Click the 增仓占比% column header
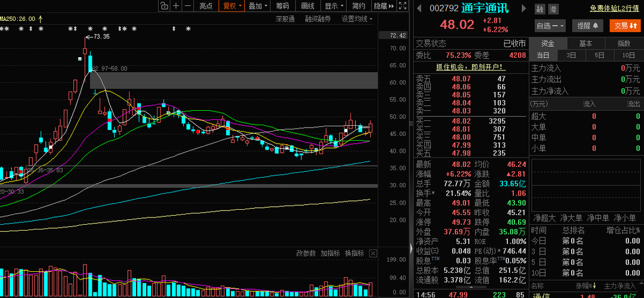Viewport: 644px width, 298px height. [x=623, y=231]
